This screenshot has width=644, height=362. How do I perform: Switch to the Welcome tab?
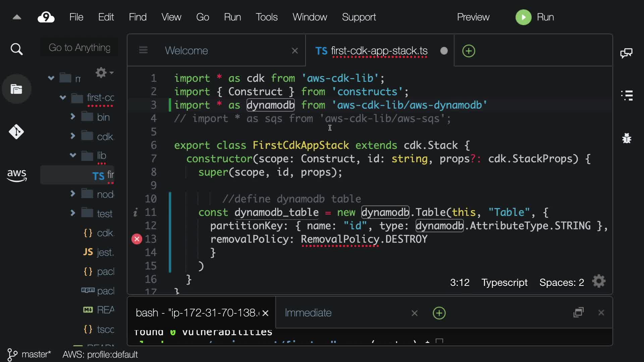click(186, 51)
